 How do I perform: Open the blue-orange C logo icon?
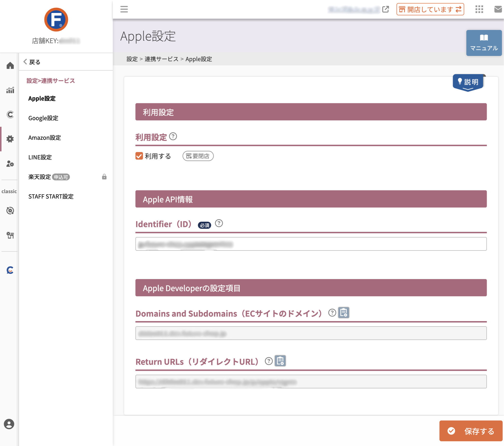pyautogui.click(x=10, y=270)
